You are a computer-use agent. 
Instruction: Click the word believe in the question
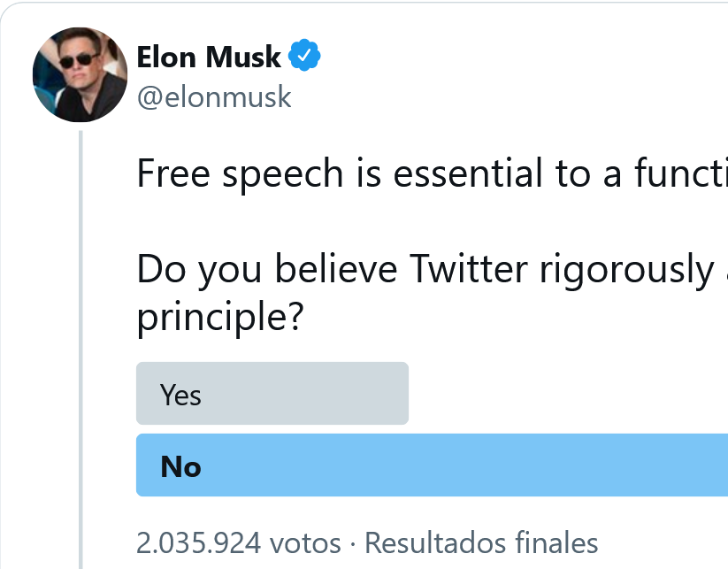point(336,269)
